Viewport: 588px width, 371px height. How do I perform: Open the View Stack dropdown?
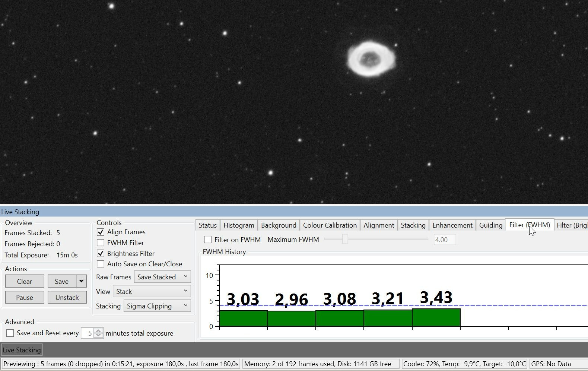152,291
